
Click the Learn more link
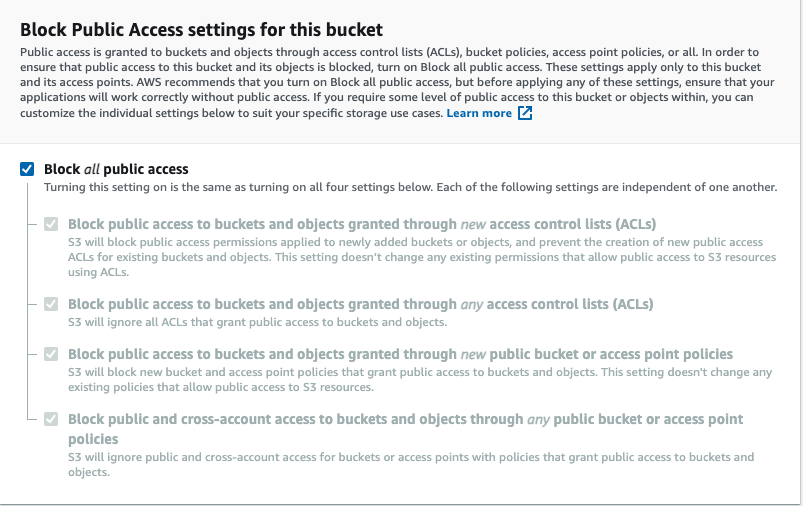click(x=479, y=114)
